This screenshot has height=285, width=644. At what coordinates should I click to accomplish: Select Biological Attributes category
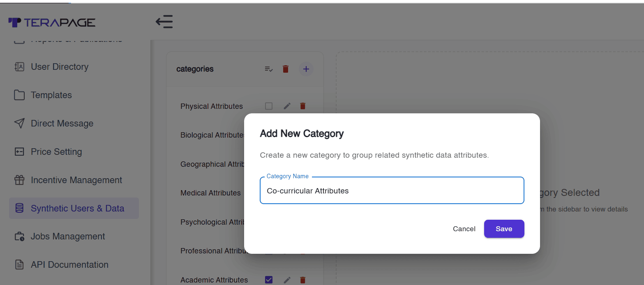(x=212, y=135)
